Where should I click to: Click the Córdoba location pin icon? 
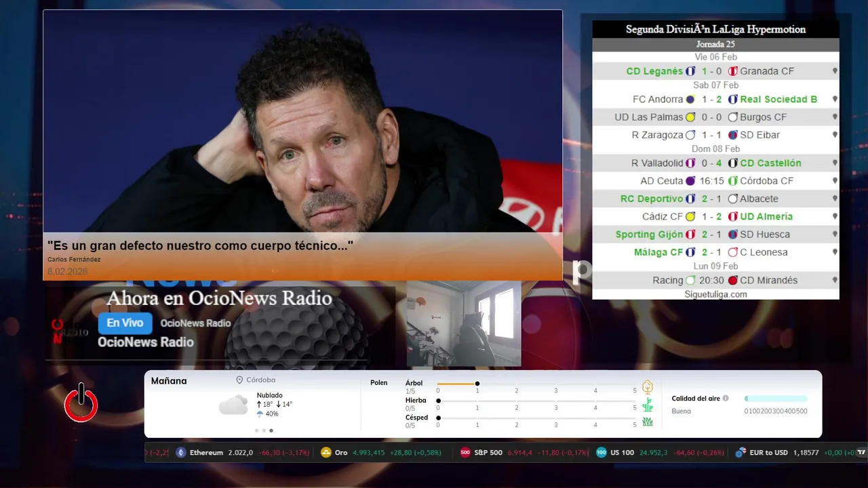pos(239,380)
